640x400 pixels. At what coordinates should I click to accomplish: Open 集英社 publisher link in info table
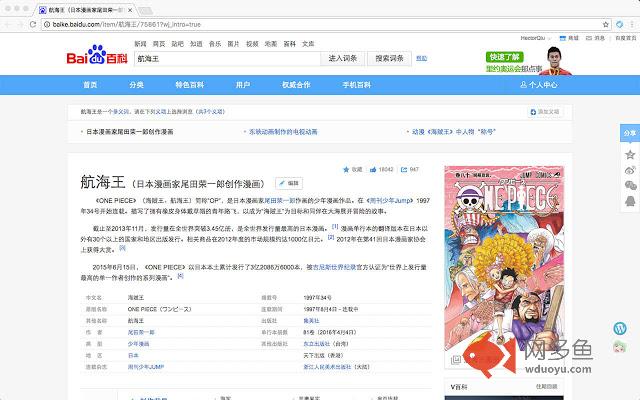(x=311, y=321)
